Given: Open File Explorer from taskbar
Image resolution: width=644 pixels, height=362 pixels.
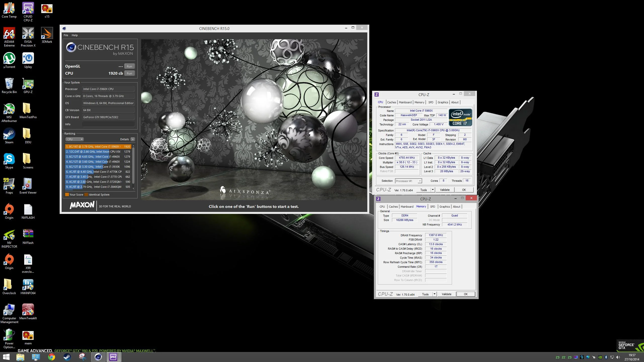Looking at the screenshot, I should pyautogui.click(x=20, y=357).
